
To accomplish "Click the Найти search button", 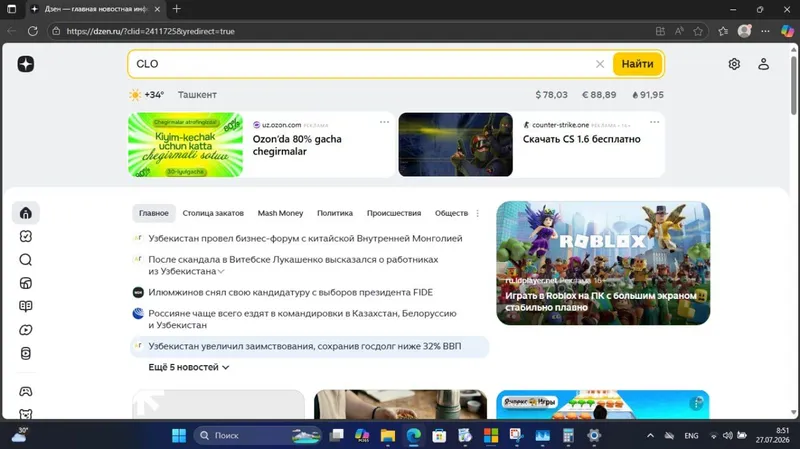I will (637, 64).
